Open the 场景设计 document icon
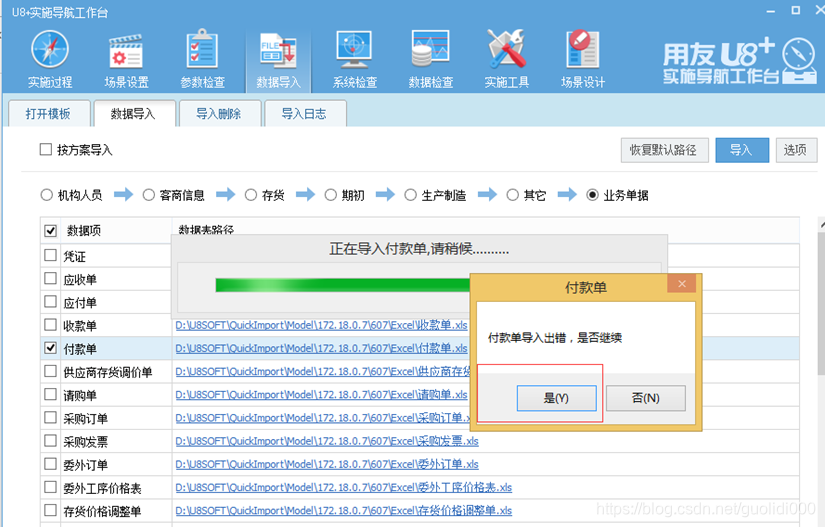 point(582,49)
